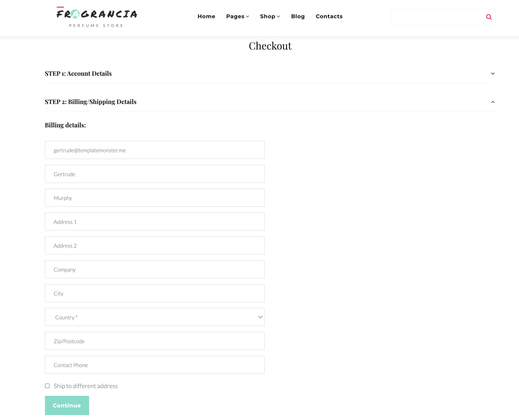Click the Zip/Postcode field
This screenshot has height=420, width=519.
(155, 341)
